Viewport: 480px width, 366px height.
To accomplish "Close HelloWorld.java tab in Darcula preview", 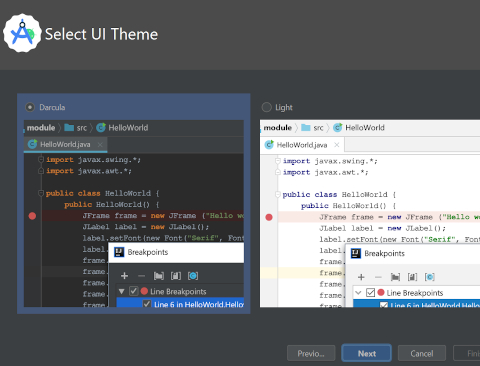I will coord(100,144).
